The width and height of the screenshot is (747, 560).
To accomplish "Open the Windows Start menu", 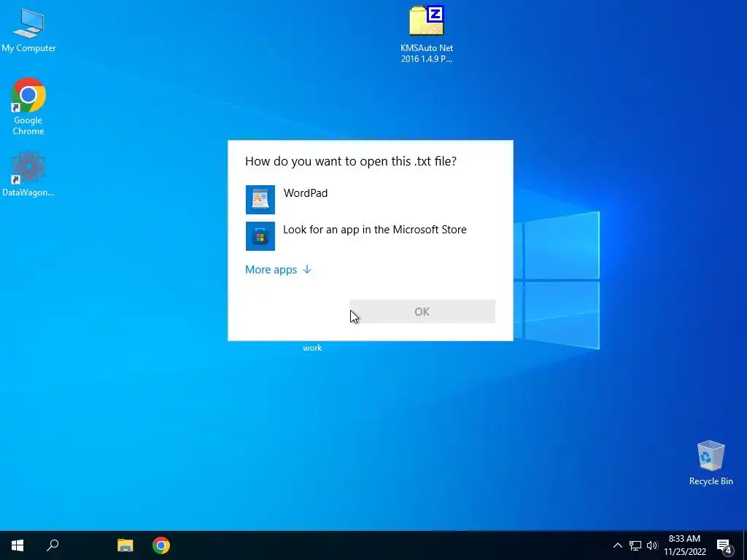I will pyautogui.click(x=18, y=545).
